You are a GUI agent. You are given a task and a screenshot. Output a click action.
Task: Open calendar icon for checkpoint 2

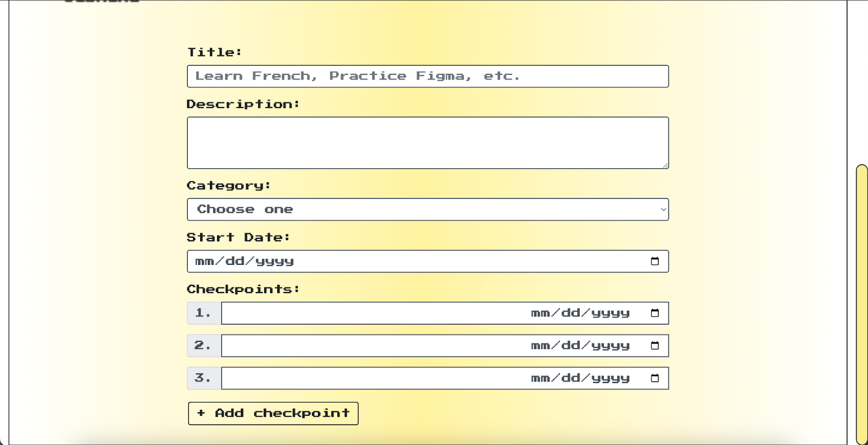(655, 346)
